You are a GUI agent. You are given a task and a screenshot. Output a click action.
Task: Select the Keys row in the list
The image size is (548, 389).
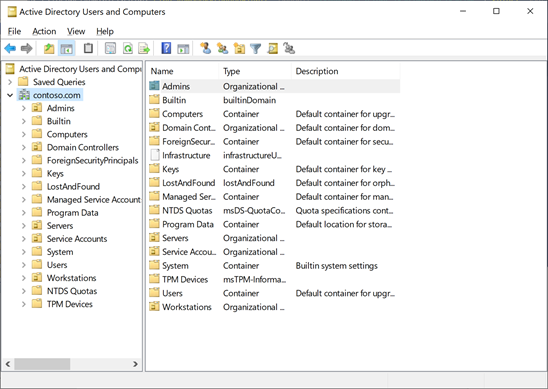(273, 169)
